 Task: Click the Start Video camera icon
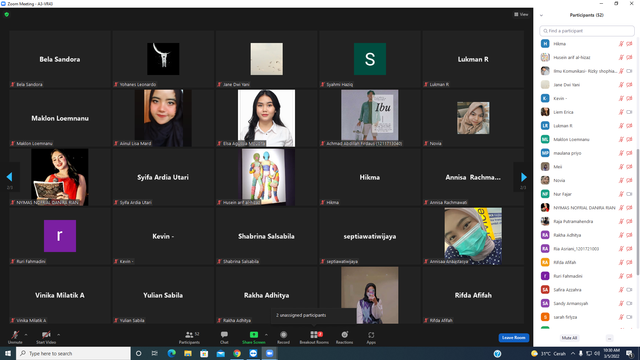[x=46, y=335]
